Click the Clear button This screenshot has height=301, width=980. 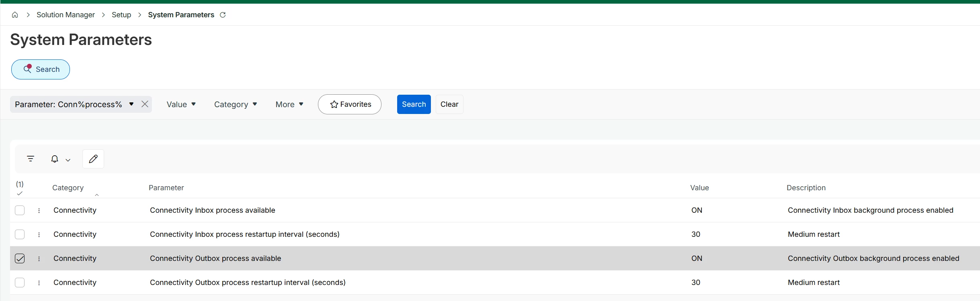(x=449, y=104)
